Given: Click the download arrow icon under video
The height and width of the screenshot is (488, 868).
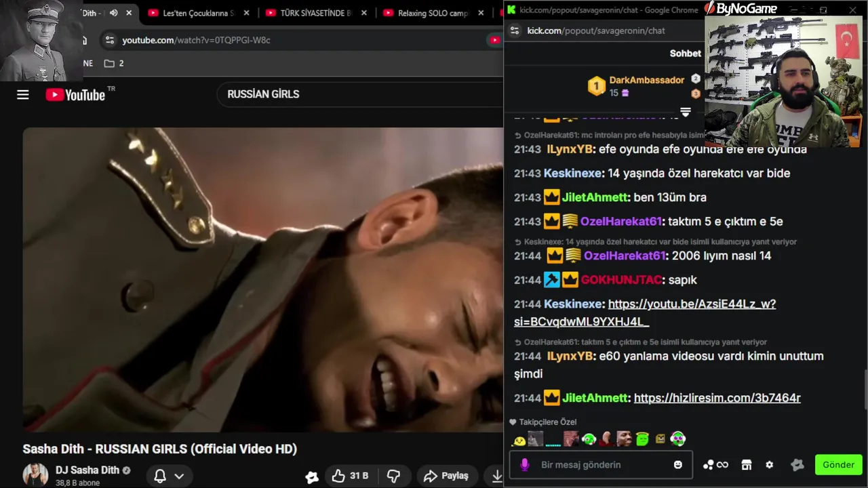Looking at the screenshot, I should point(497,476).
